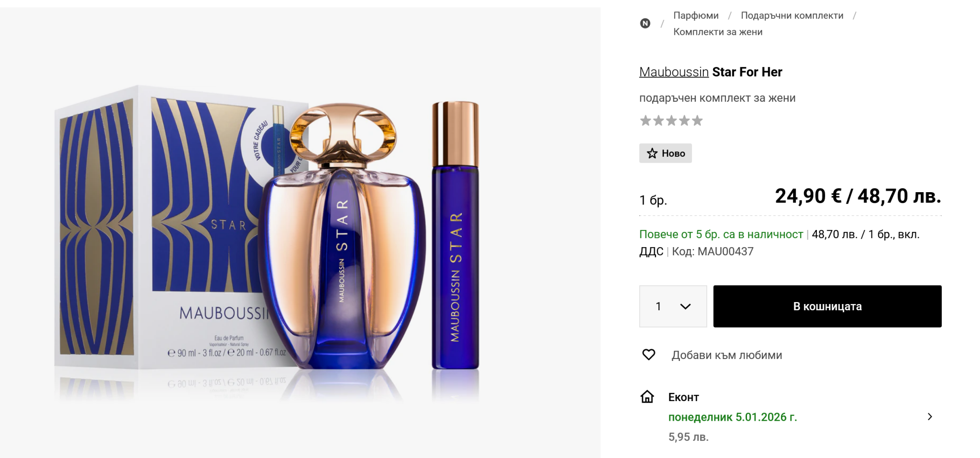Click the star icon in Ново badge

coord(652,153)
